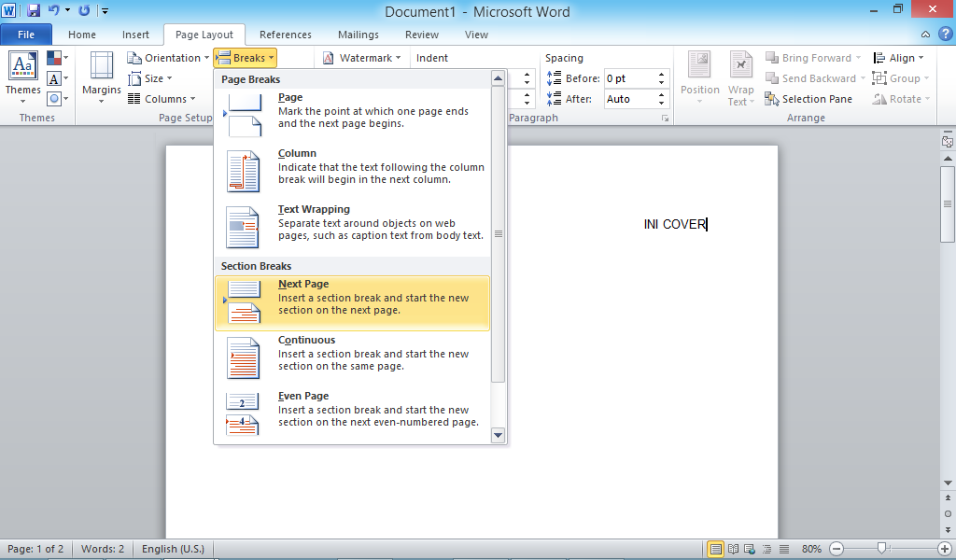This screenshot has width=956, height=560.
Task: Open the Margins menu
Action: (101, 77)
